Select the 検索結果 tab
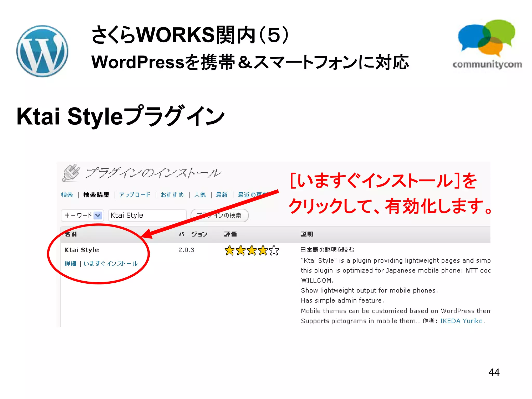The height and width of the screenshot is (399, 532). pyautogui.click(x=96, y=195)
